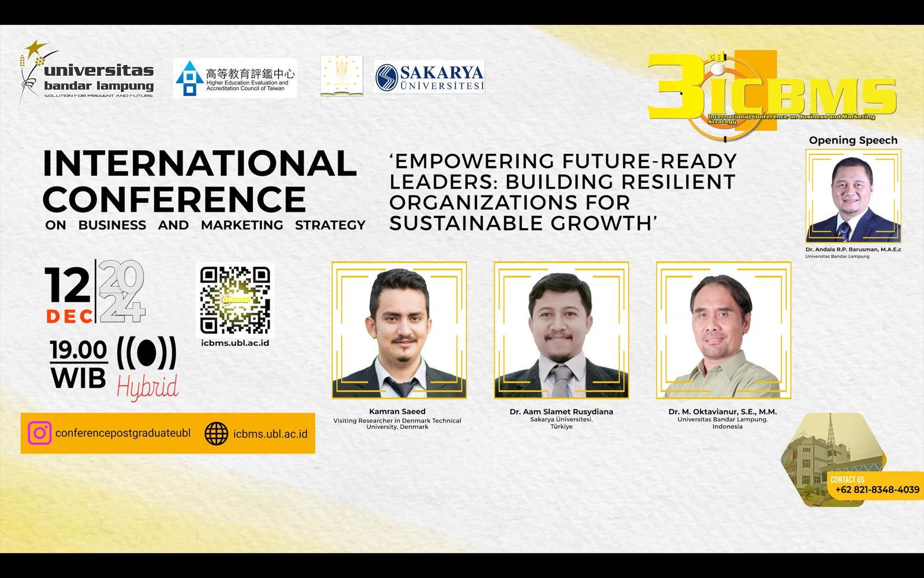Viewport: 924px width, 578px height.
Task: Open the icbms.ubl.ac.id link next to the globe
Action: coord(270,434)
